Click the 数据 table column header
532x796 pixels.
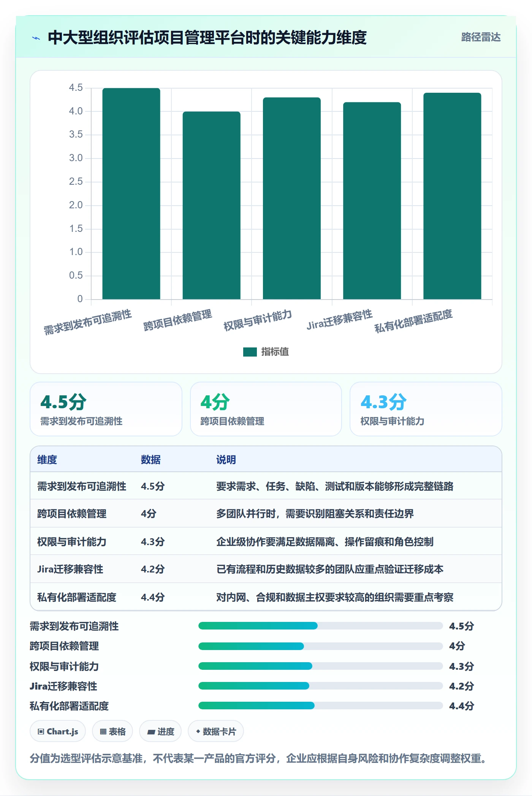click(151, 460)
